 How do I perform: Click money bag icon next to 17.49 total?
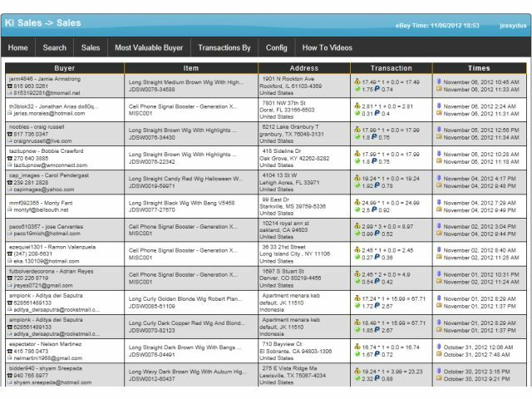tap(357, 81)
